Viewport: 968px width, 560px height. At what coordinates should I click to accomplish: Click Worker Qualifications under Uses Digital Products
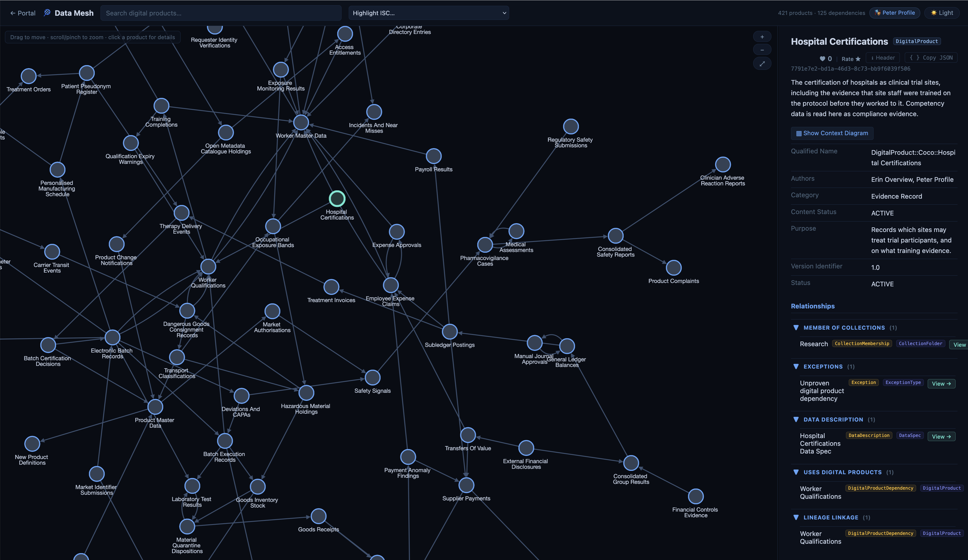point(820,492)
